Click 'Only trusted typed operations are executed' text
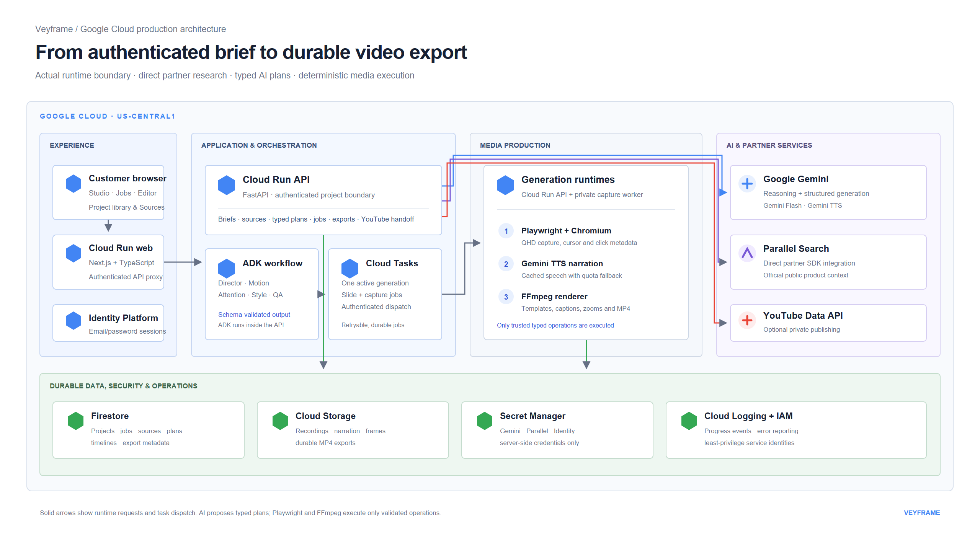Screen dimensions: 980x551 tap(555, 325)
